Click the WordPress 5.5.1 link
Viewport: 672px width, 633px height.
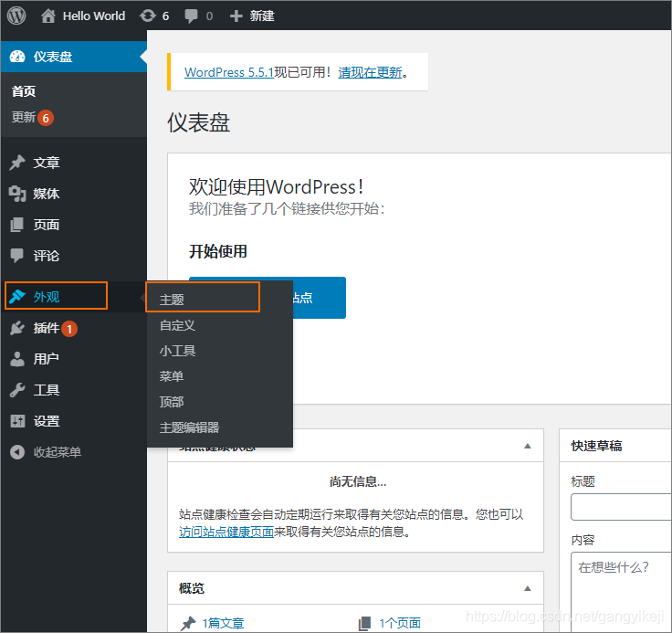click(x=228, y=72)
